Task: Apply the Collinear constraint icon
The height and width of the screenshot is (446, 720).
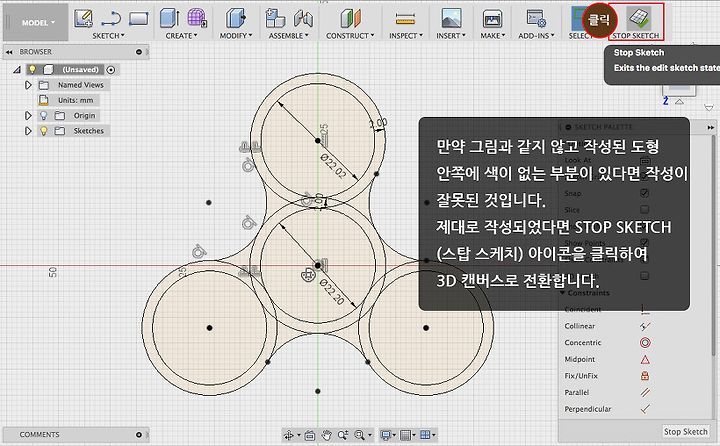Action: (645, 326)
